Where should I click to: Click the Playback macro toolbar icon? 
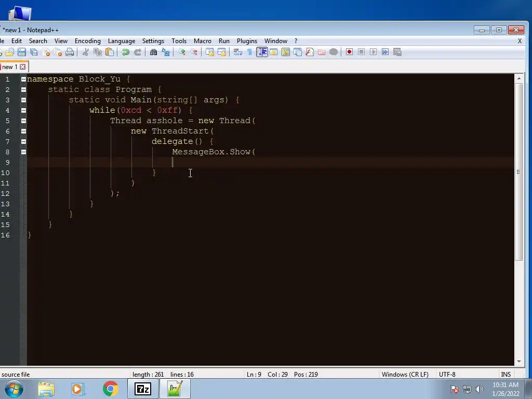[x=373, y=52]
